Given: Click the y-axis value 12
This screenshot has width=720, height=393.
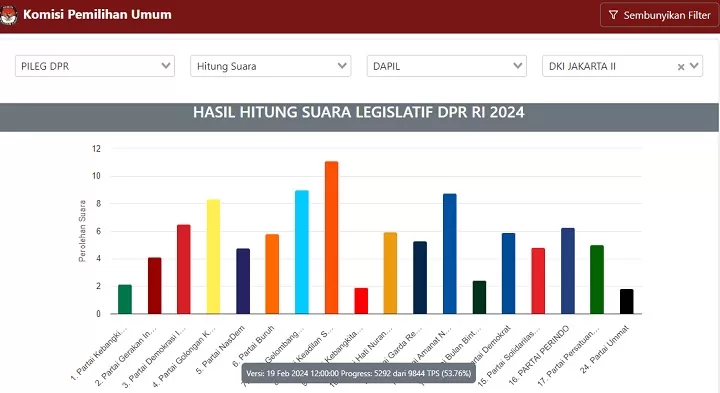Looking at the screenshot, I should tap(96, 149).
